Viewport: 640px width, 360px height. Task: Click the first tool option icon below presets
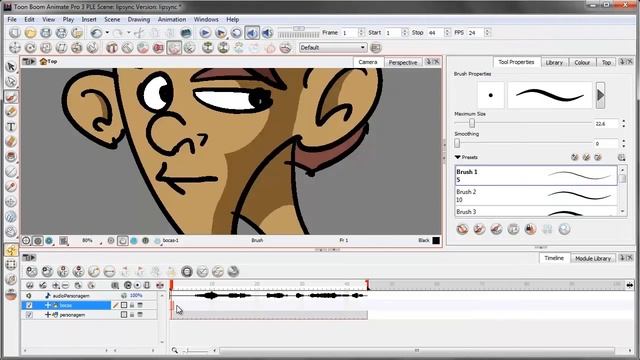coord(462,229)
